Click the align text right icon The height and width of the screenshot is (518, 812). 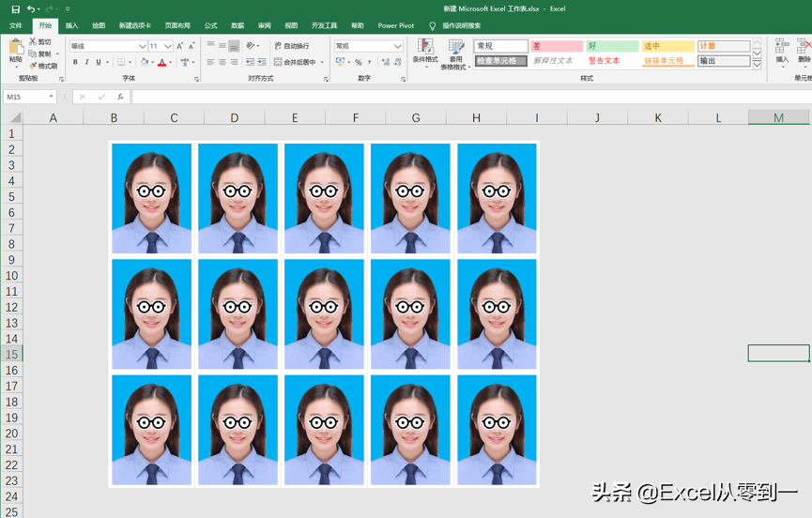tap(234, 62)
